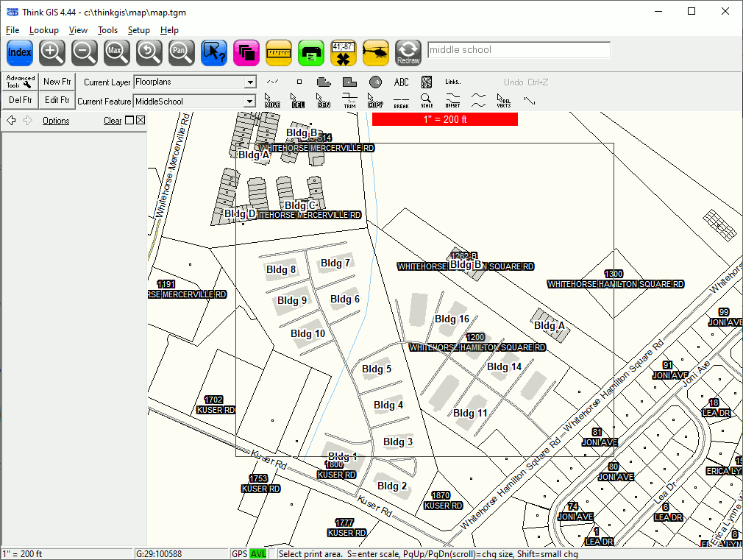Click the yellow helicopter icon
The width and height of the screenshot is (743, 560).
tap(376, 52)
